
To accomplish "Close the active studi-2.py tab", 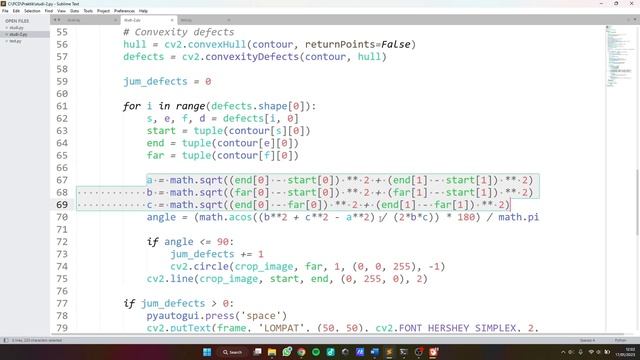I will pos(172,20).
